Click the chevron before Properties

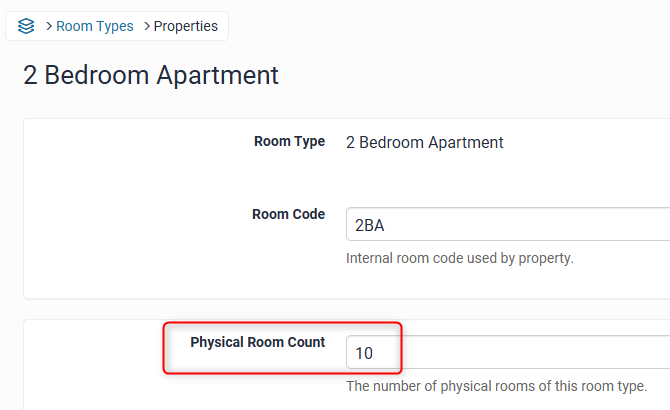coord(146,27)
